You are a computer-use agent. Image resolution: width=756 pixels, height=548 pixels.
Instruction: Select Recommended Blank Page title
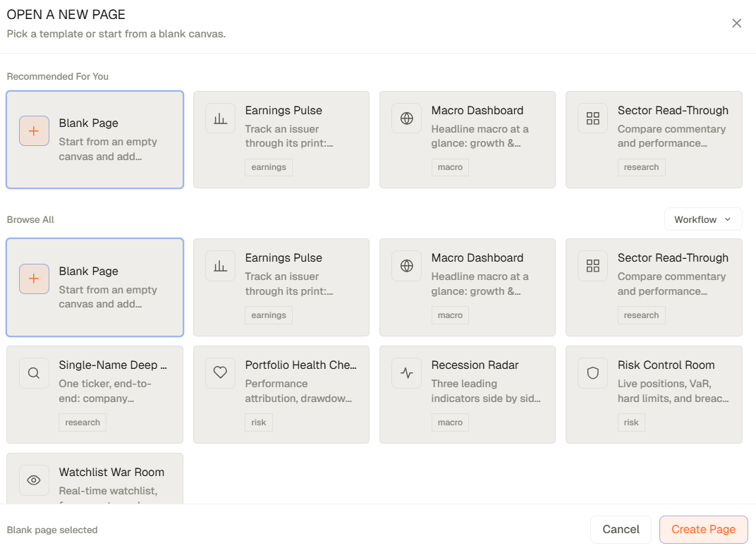(x=88, y=123)
